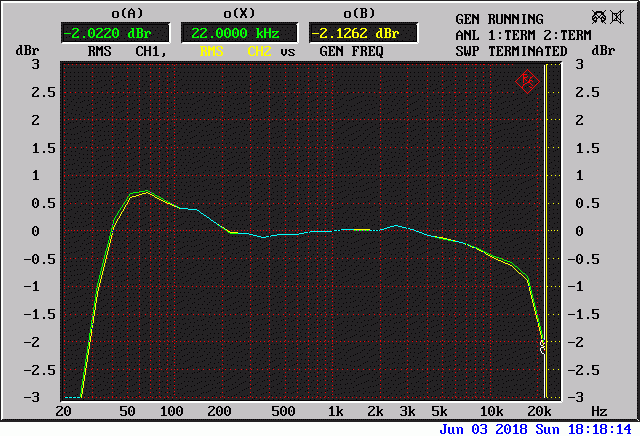Click the '-2.5' label on the right level axis
Image resolution: width=640 pixels, height=436 pixels.
[583, 370]
